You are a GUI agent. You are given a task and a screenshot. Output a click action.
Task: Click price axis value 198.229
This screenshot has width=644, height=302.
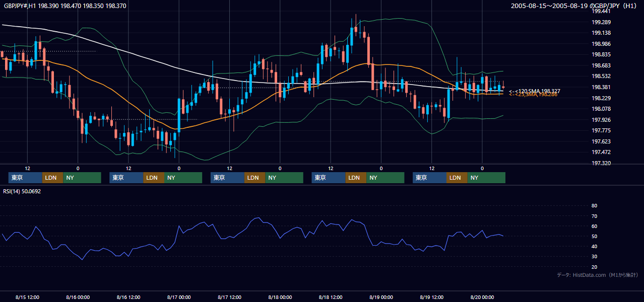tap(601, 98)
